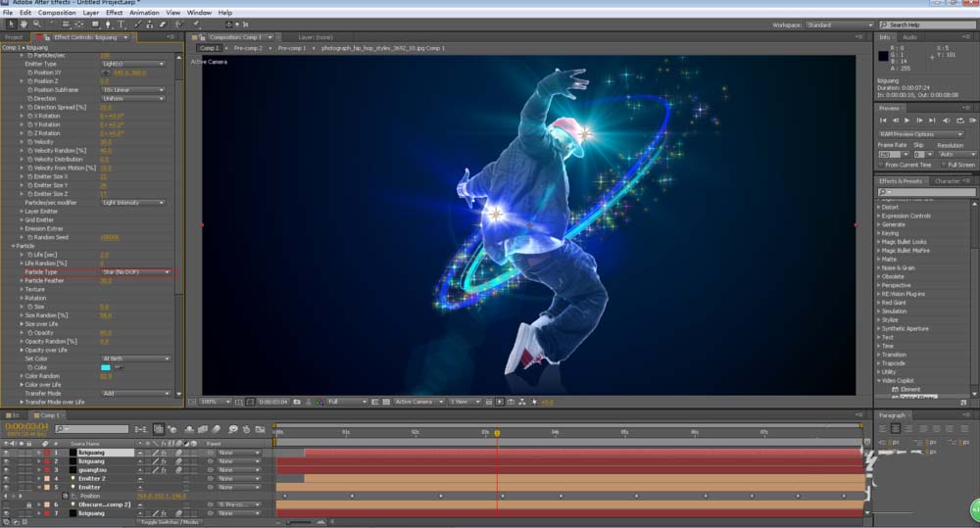The height and width of the screenshot is (528, 980).
Task: Click the timeline layer search field
Action: click(91, 429)
